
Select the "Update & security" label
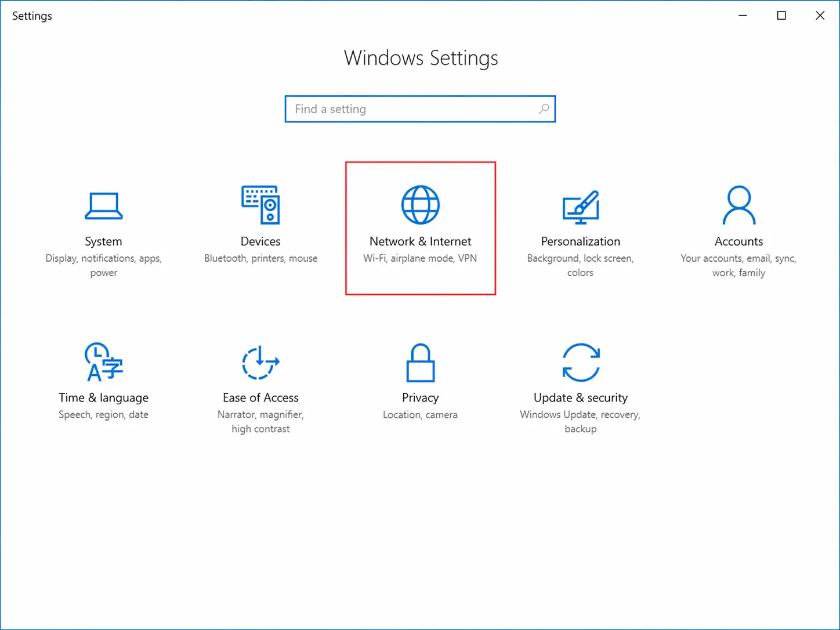581,398
